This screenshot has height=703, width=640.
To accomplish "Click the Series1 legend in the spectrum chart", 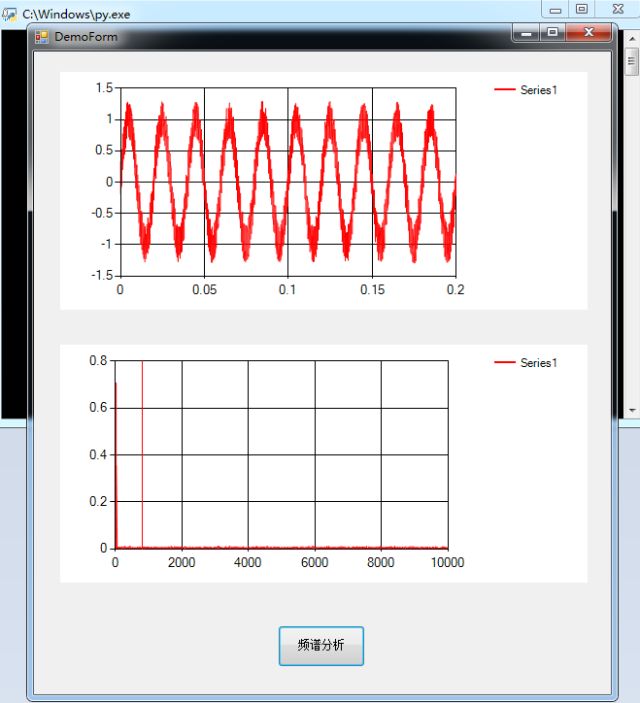I will [526, 363].
